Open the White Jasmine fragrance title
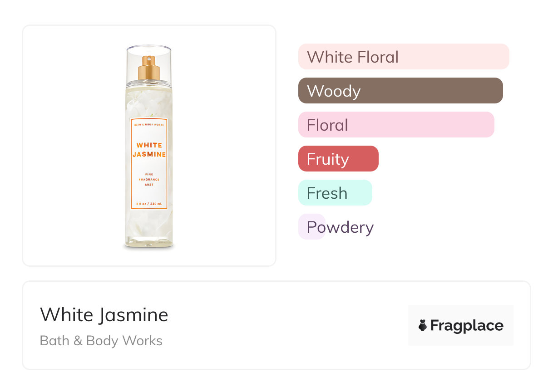 [104, 315]
